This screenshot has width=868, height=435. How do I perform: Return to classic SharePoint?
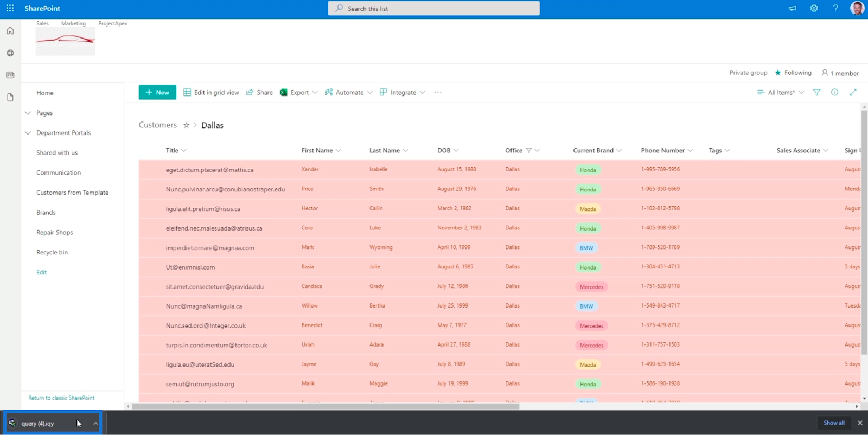(x=61, y=398)
